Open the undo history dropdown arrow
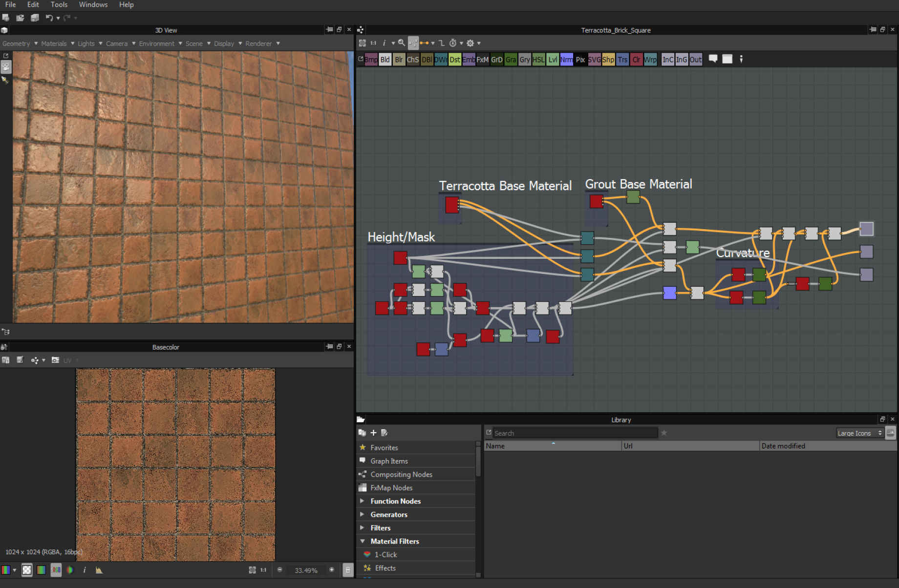The height and width of the screenshot is (588, 899). pyautogui.click(x=58, y=18)
